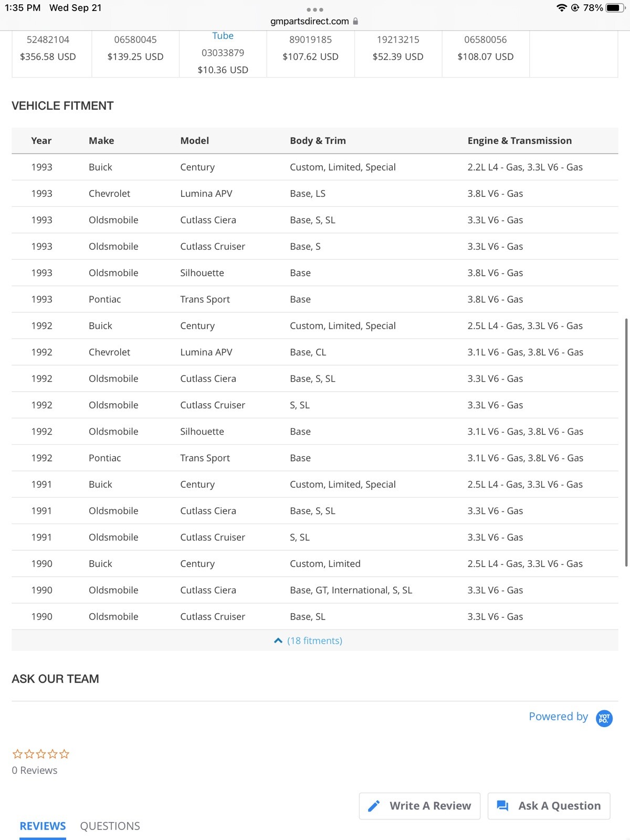
Task: Open related part 19213215
Action: click(398, 40)
